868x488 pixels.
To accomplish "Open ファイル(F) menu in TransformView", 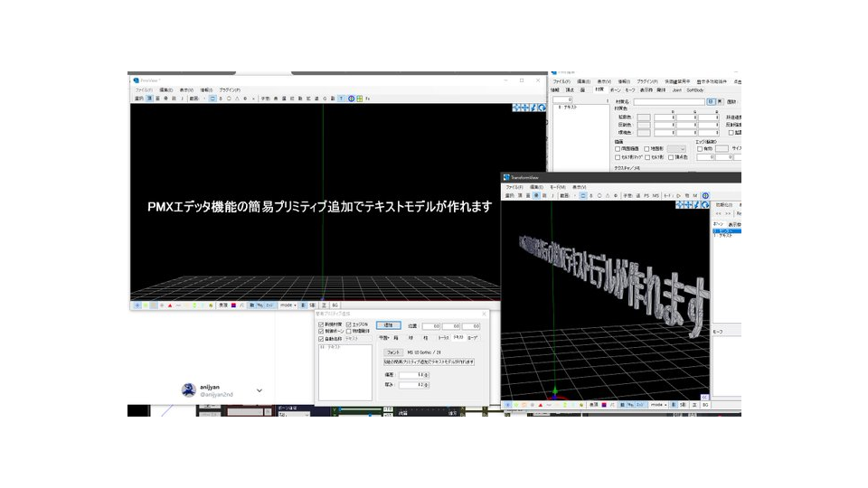I will (514, 187).
